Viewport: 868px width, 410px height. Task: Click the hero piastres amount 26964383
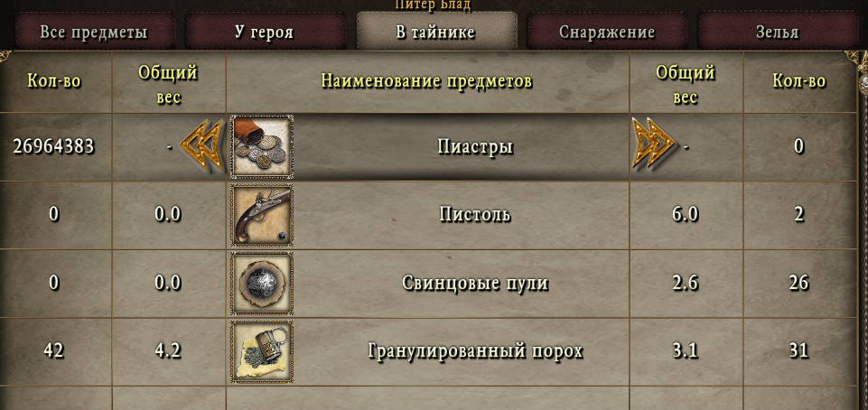[53, 147]
